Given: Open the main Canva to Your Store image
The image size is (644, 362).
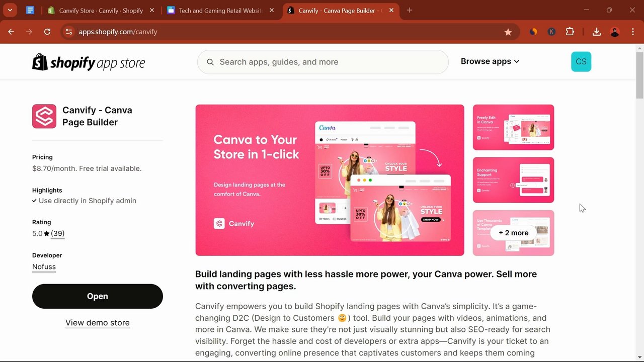Looking at the screenshot, I should click(330, 180).
